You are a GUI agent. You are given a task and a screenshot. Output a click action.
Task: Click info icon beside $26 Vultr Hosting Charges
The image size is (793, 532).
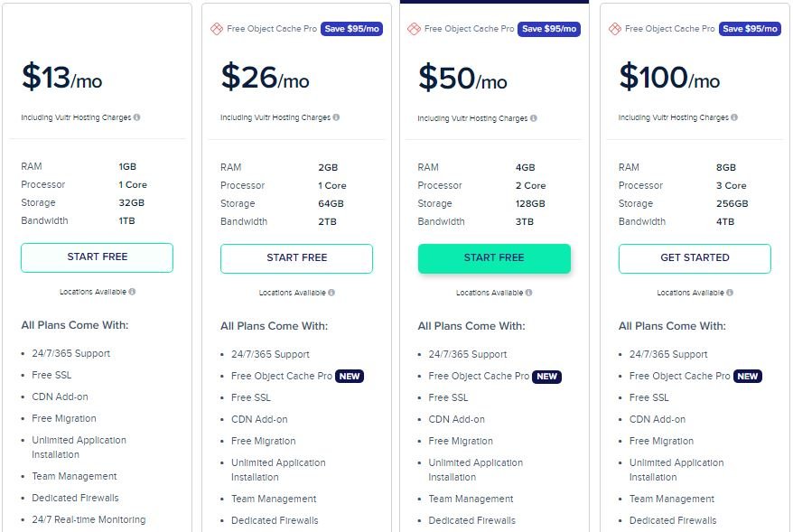pyautogui.click(x=336, y=117)
